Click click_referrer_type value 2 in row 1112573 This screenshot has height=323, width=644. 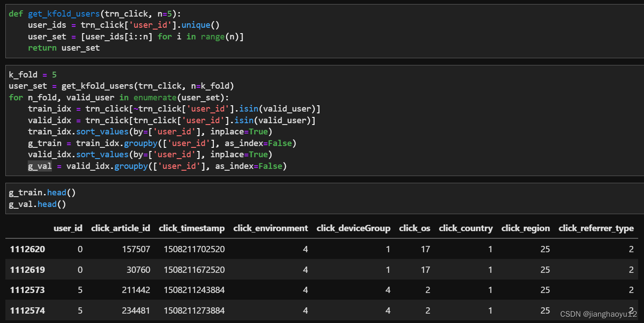(631, 290)
